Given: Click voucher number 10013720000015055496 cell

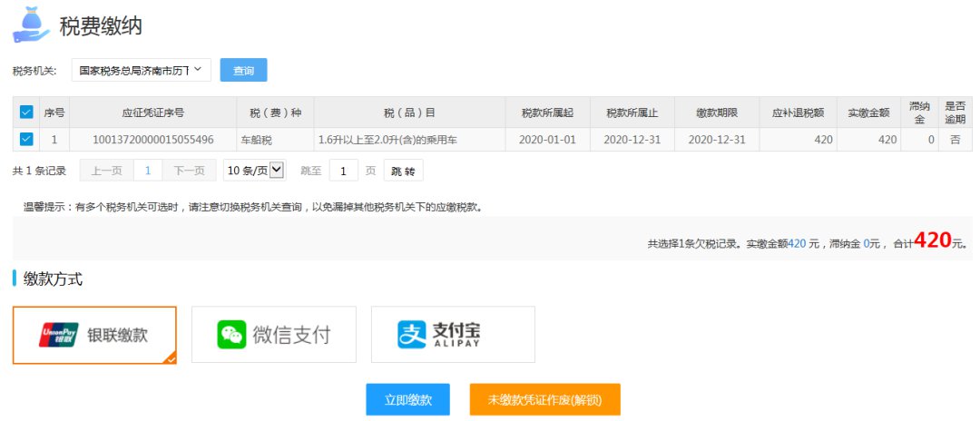Looking at the screenshot, I should pos(153,140).
